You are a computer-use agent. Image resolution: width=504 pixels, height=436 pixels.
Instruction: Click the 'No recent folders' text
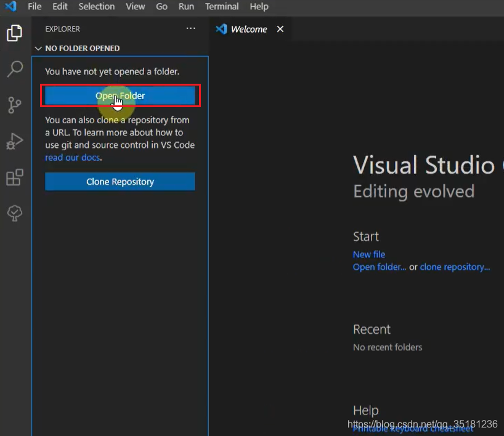pos(388,347)
